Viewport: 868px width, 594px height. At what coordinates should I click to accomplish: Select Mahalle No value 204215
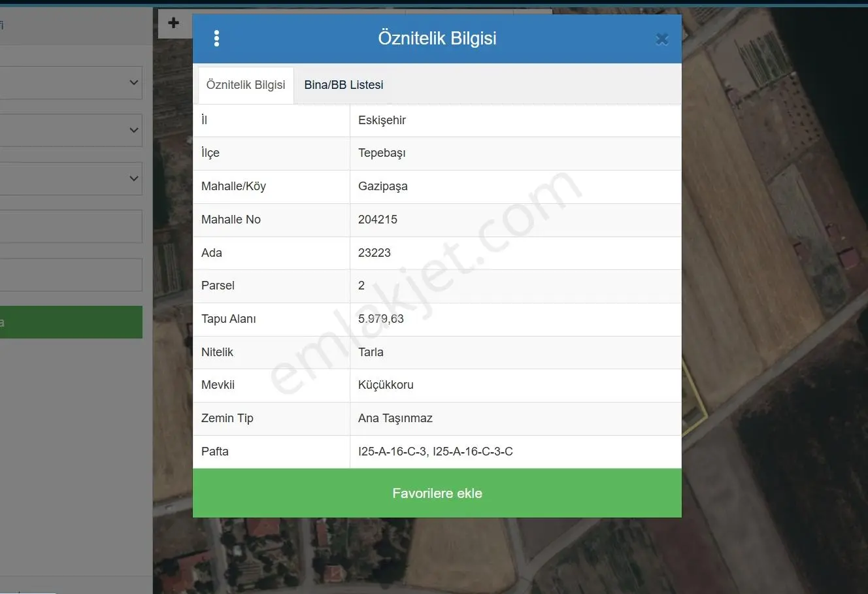click(378, 220)
